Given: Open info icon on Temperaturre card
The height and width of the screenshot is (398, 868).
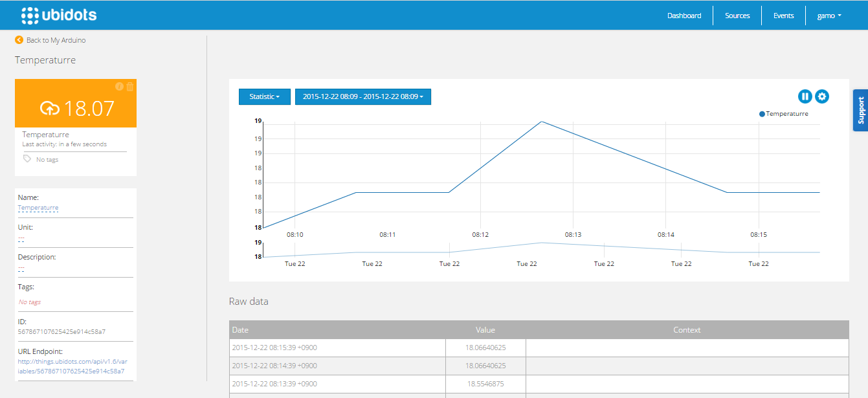Looking at the screenshot, I should [119, 87].
